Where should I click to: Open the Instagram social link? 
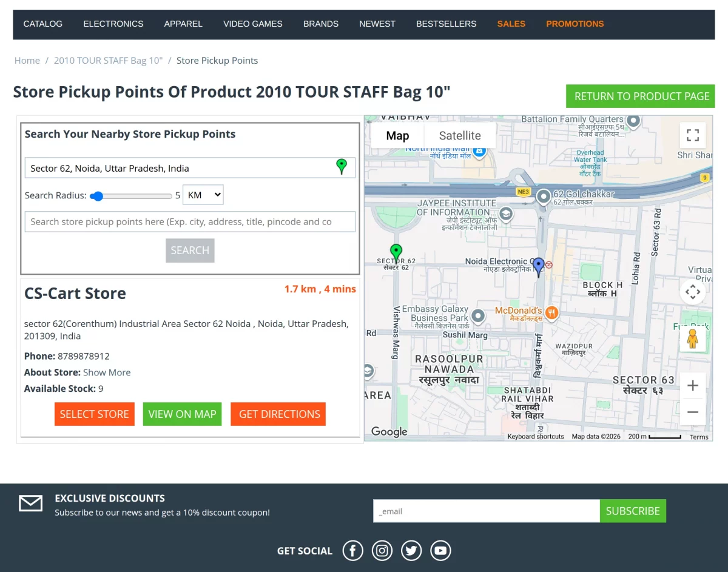[382, 551]
